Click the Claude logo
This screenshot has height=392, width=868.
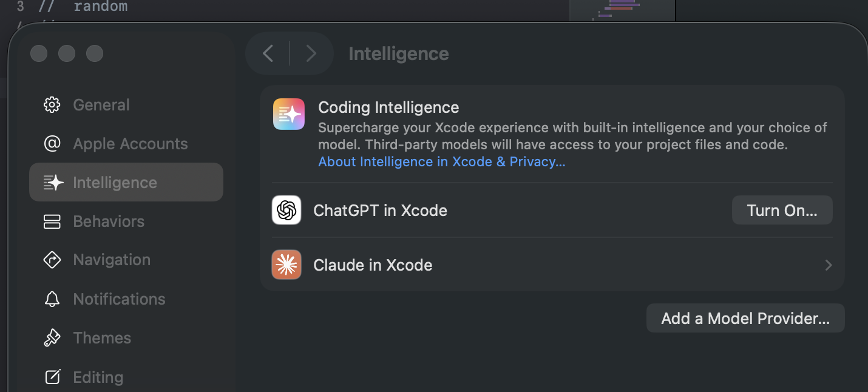pos(286,265)
